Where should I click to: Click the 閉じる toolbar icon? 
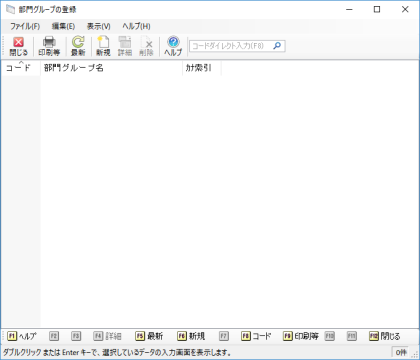19,46
